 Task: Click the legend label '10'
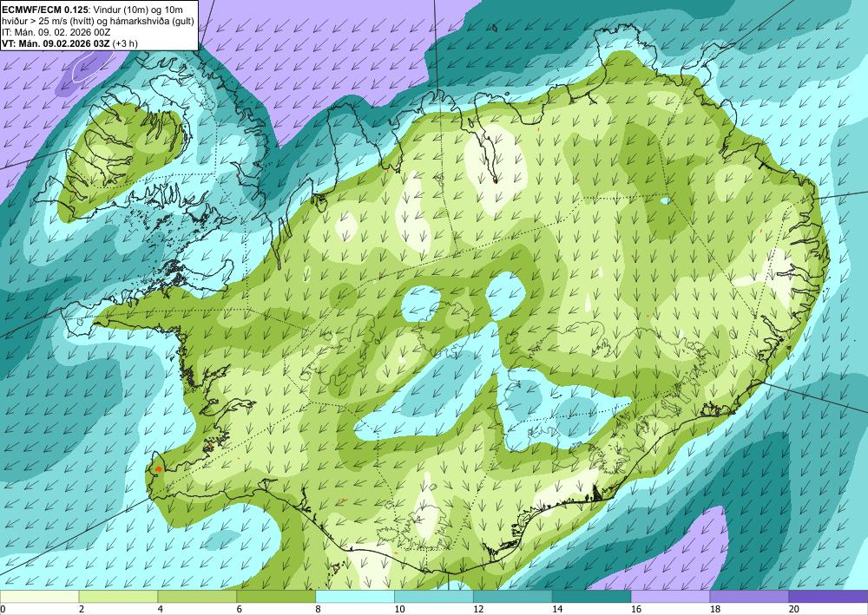click(399, 609)
